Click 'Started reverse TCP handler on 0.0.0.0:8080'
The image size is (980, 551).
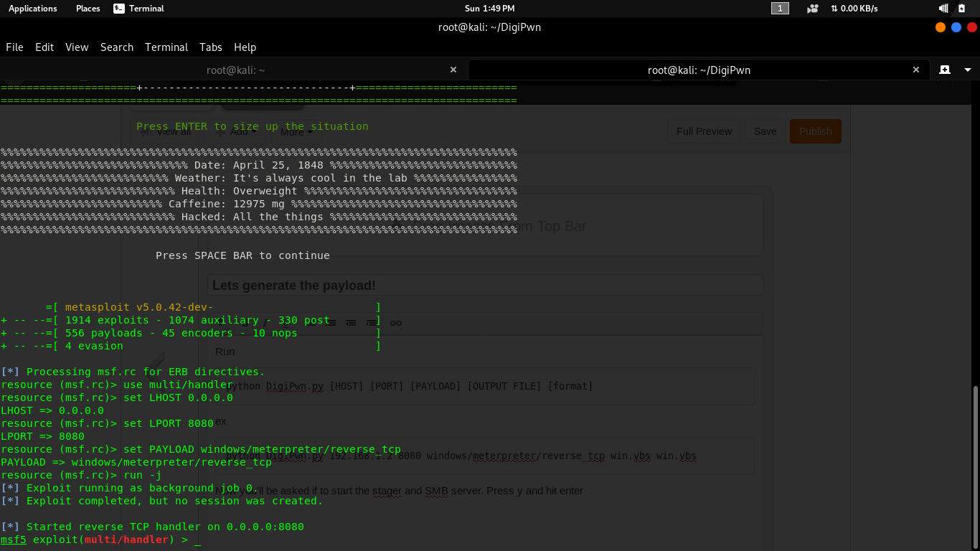point(165,527)
